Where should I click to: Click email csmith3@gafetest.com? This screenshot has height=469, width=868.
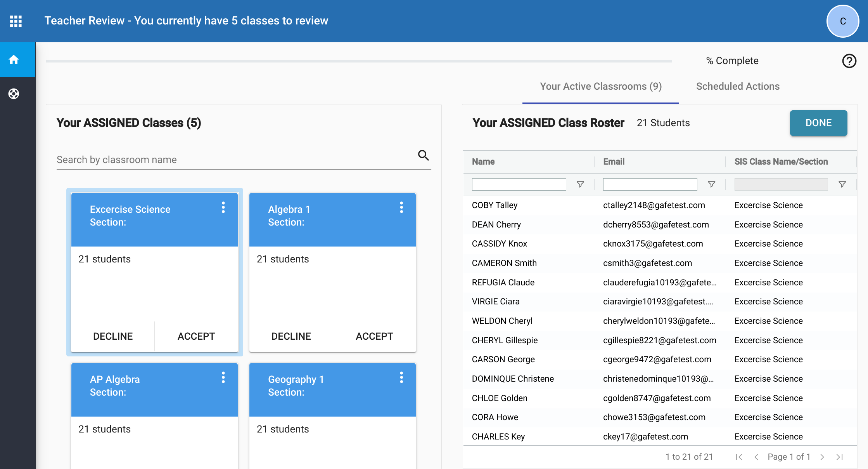[647, 263]
